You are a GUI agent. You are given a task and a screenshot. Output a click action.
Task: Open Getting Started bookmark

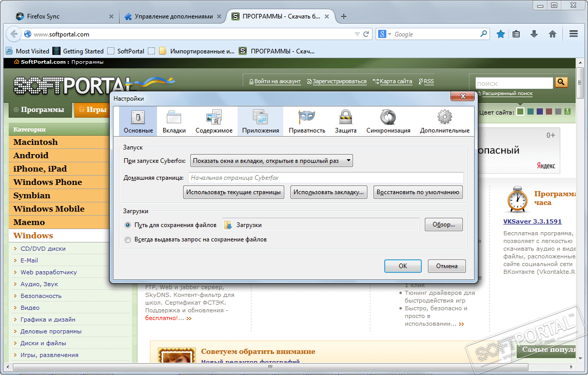coord(79,51)
